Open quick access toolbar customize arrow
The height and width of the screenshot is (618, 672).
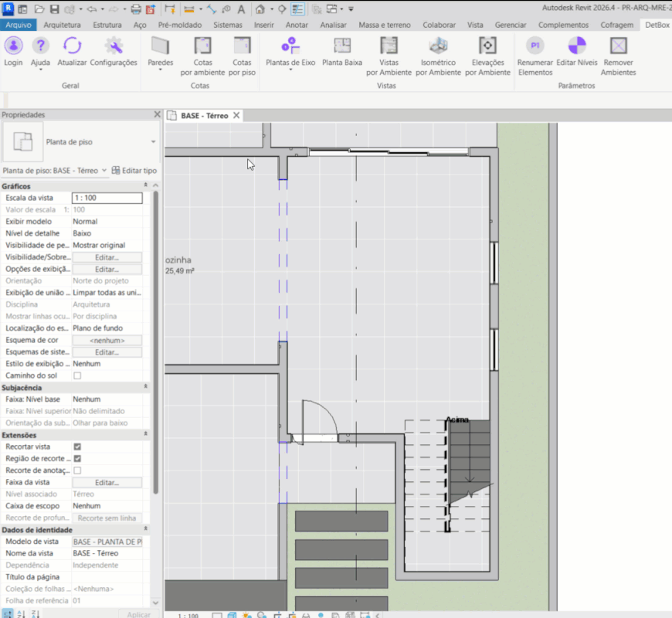(x=351, y=9)
